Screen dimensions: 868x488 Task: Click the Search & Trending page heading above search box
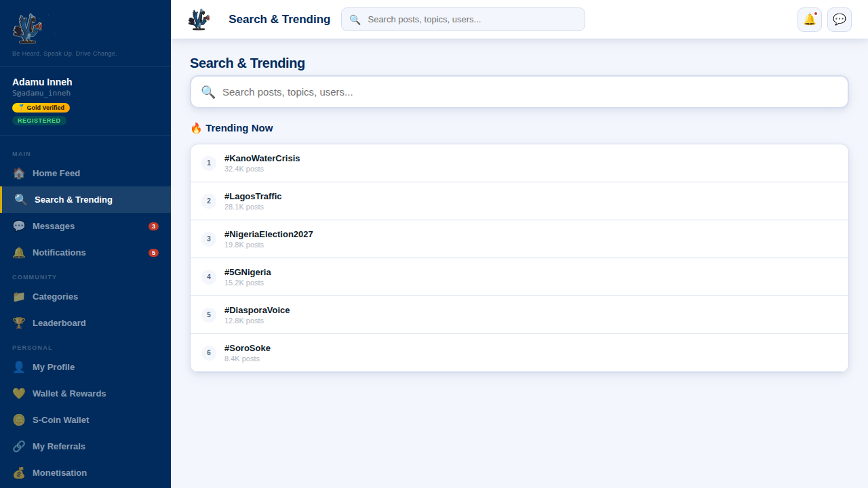tap(248, 63)
